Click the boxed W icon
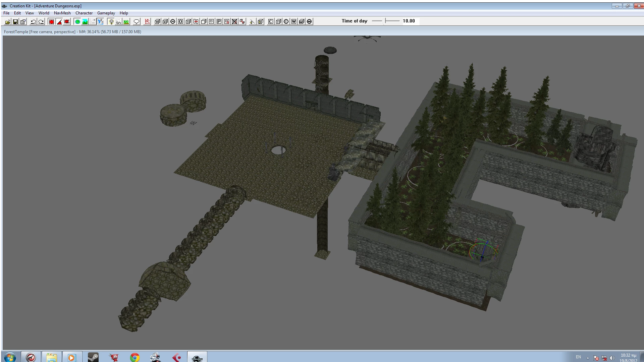Image resolution: width=644 pixels, height=362 pixels. click(294, 22)
